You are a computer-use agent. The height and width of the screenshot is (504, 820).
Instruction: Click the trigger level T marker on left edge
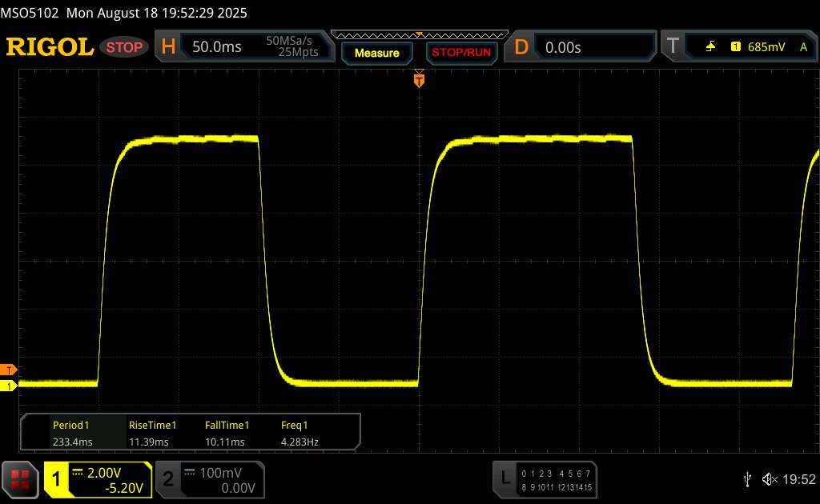click(9, 370)
